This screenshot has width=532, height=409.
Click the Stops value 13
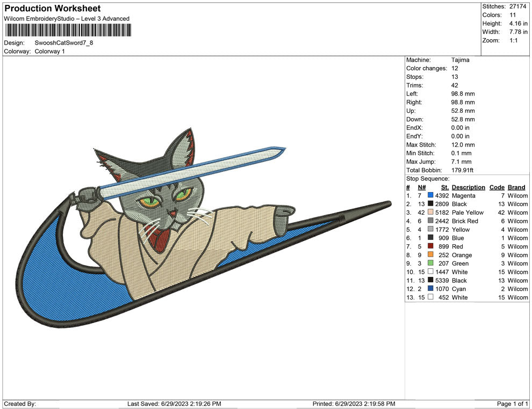point(455,77)
